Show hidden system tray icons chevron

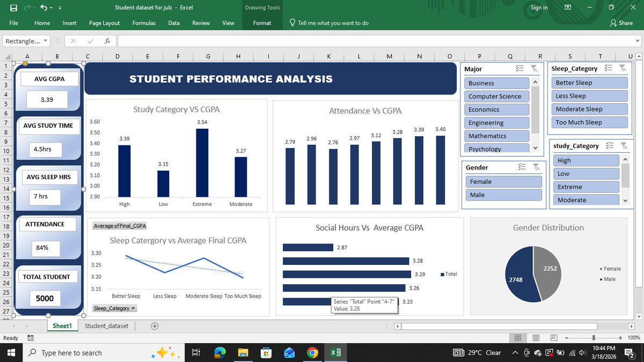click(x=516, y=353)
